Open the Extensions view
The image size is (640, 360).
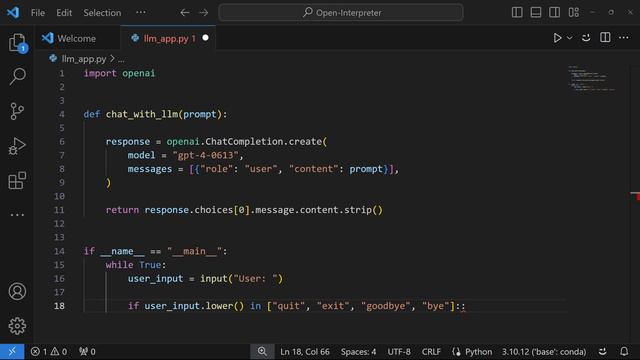[17, 180]
